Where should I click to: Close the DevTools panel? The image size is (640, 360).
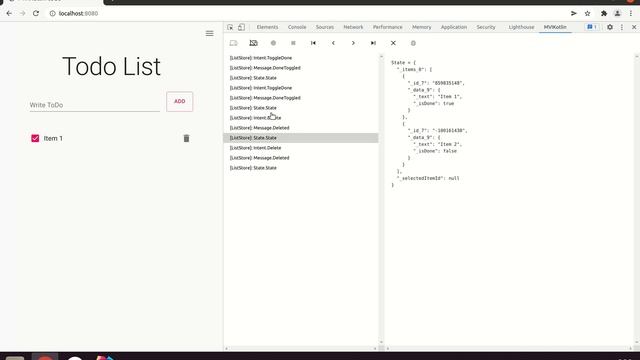pos(634,27)
